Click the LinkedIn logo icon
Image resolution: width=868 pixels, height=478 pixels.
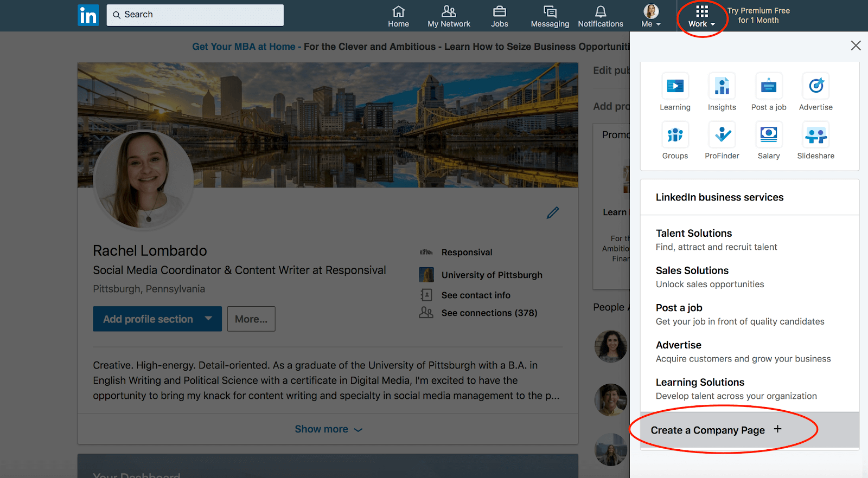pyautogui.click(x=88, y=15)
